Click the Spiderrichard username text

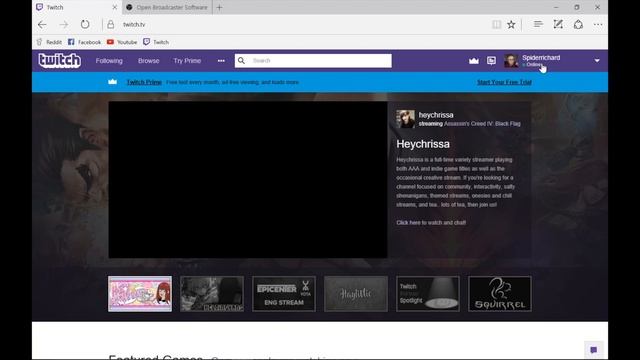click(541, 58)
